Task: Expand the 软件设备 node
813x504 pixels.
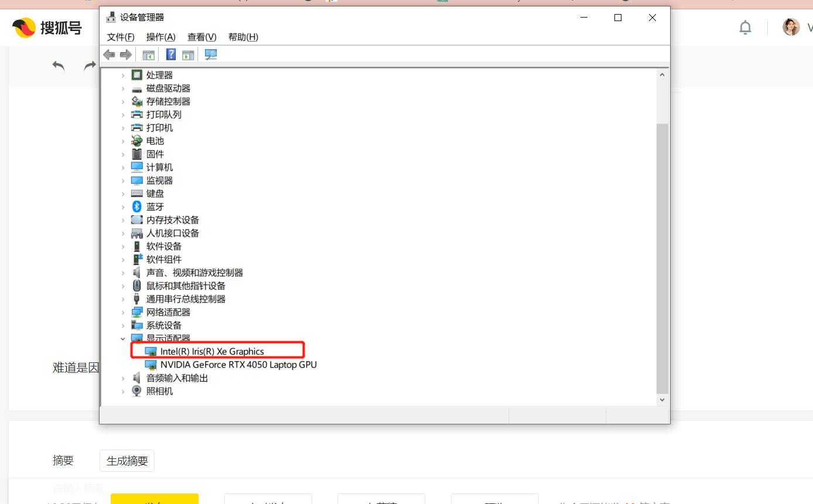Action: (x=123, y=246)
